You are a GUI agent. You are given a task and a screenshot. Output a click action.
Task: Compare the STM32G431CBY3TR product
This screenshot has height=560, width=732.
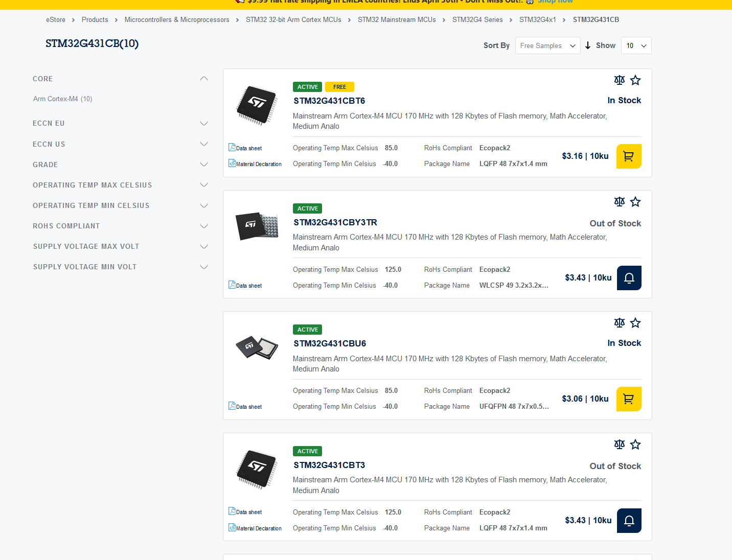pyautogui.click(x=620, y=202)
